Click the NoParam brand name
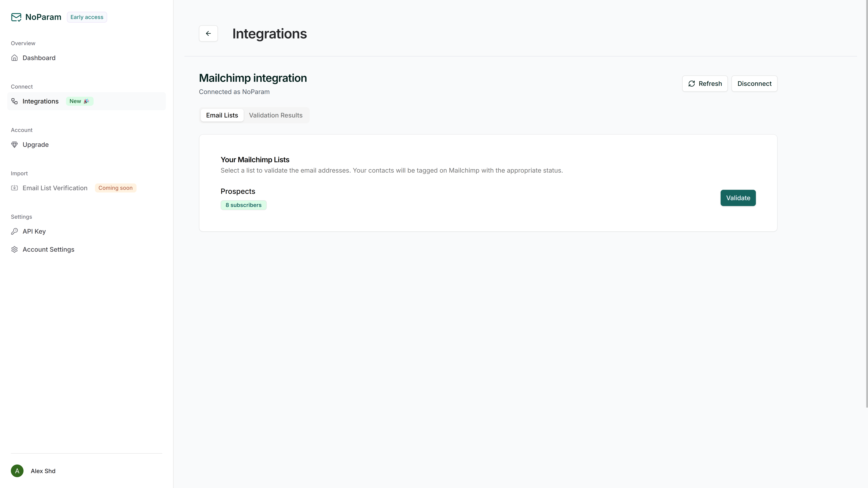This screenshot has height=488, width=868. pos(43,17)
